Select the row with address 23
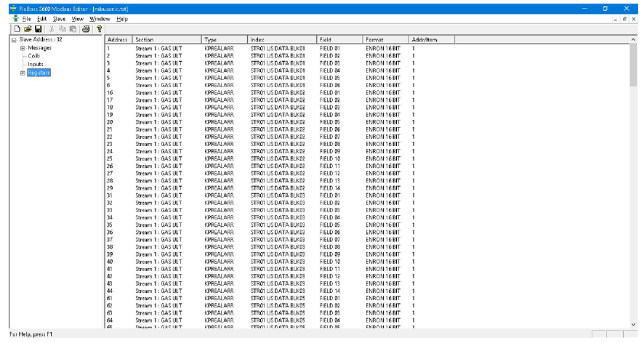Viewport: 644px width, 343px height. click(367, 144)
